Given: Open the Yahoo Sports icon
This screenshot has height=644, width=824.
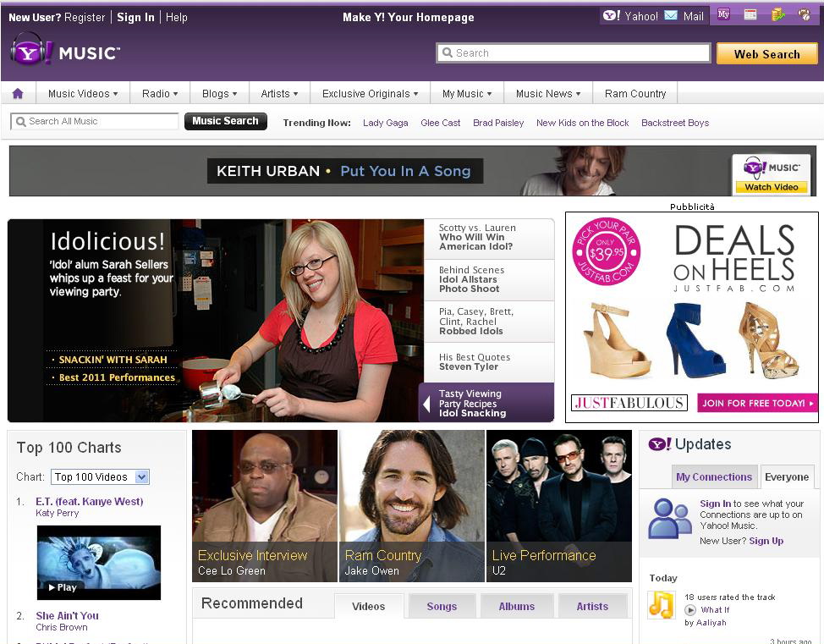Looking at the screenshot, I should point(804,14).
